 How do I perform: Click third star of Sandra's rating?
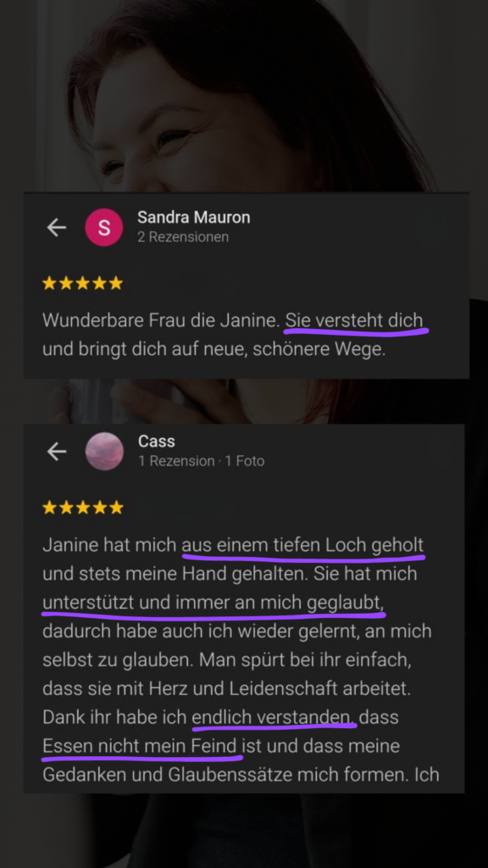(x=83, y=283)
